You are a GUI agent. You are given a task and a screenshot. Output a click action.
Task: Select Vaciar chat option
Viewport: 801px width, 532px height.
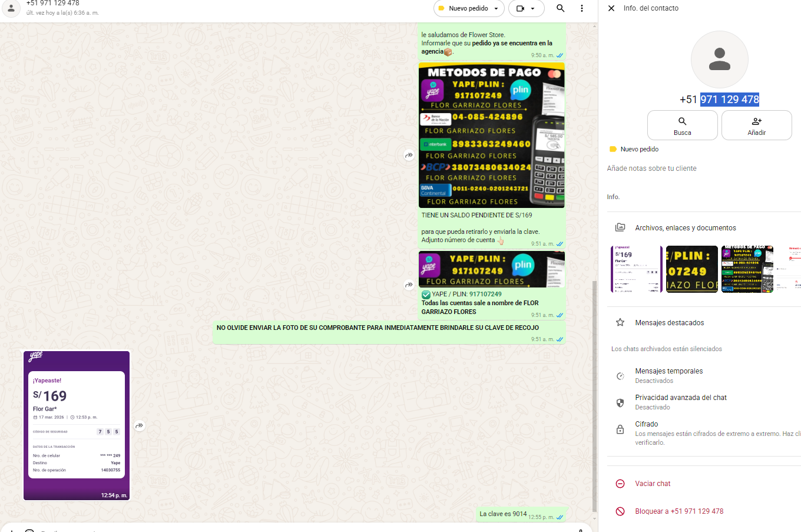tap(653, 484)
